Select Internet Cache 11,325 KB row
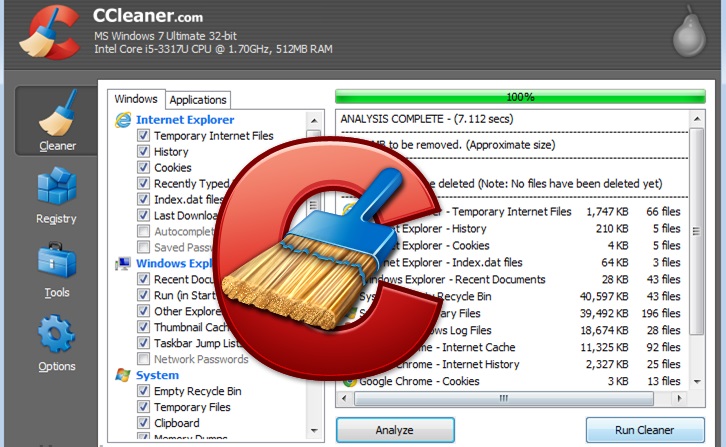The width and height of the screenshot is (726, 447). [511, 347]
